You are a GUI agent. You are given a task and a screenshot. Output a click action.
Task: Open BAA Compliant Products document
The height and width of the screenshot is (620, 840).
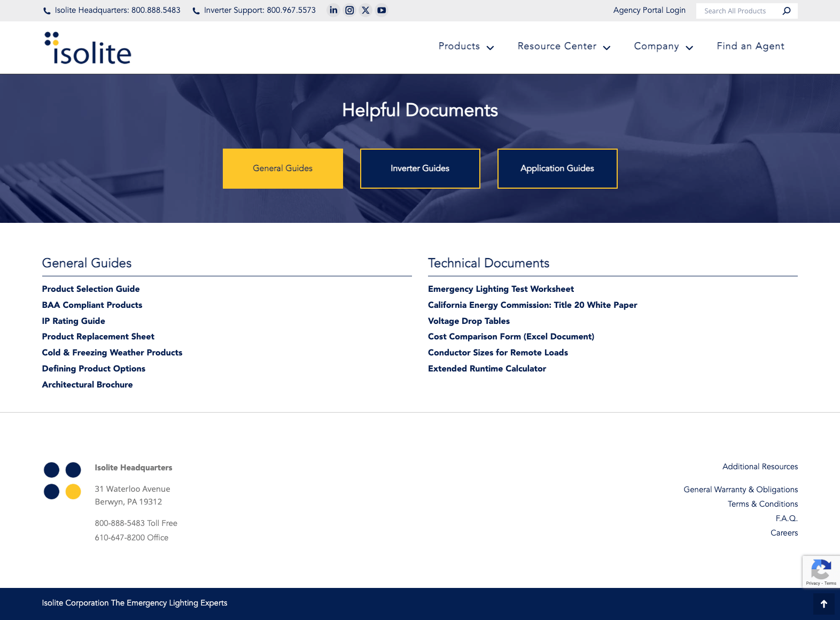pos(92,305)
